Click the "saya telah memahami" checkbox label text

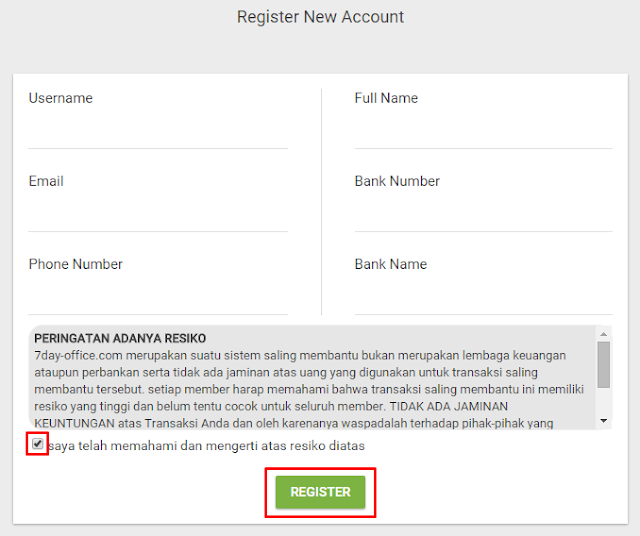(x=206, y=446)
